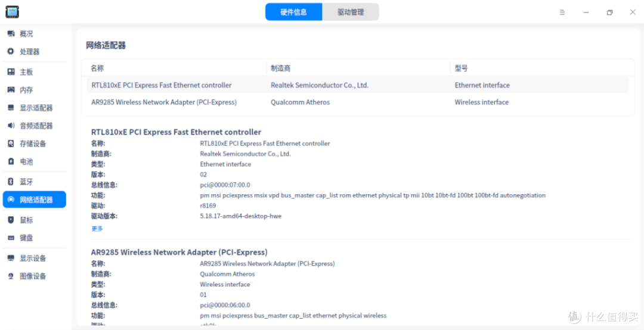Click the 蓝牙 sidebar label text
The height and width of the screenshot is (330, 644).
point(26,182)
